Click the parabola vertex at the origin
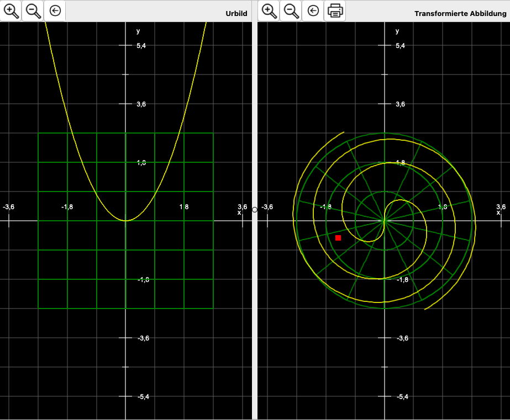The height and width of the screenshot is (420, 510). tap(126, 221)
